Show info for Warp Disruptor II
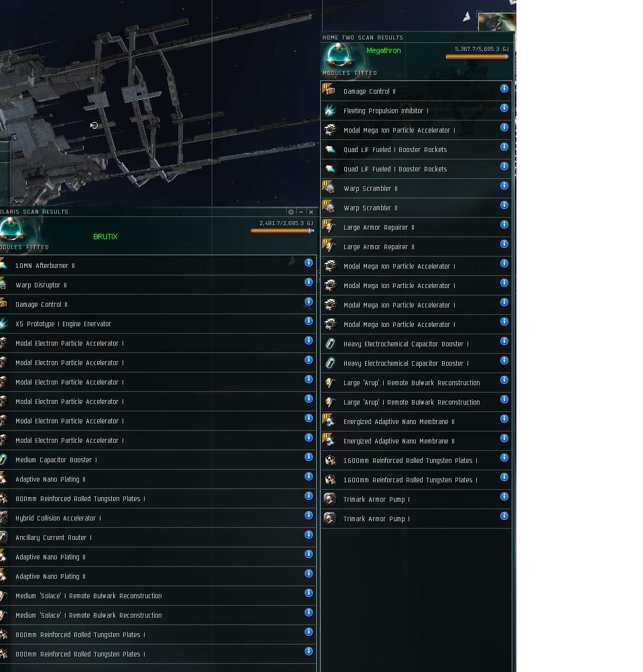Viewport: 643px width, 672px height. [x=308, y=282]
